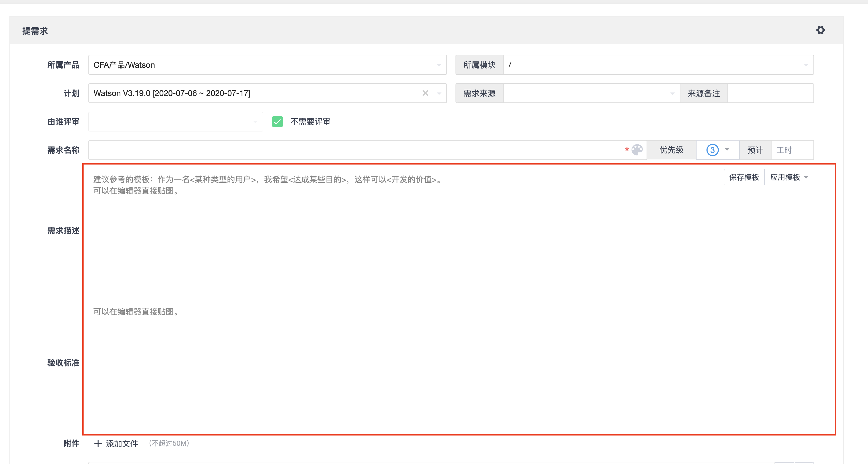The height and width of the screenshot is (464, 868).
Task: Click the 添加文件 link
Action: click(122, 444)
